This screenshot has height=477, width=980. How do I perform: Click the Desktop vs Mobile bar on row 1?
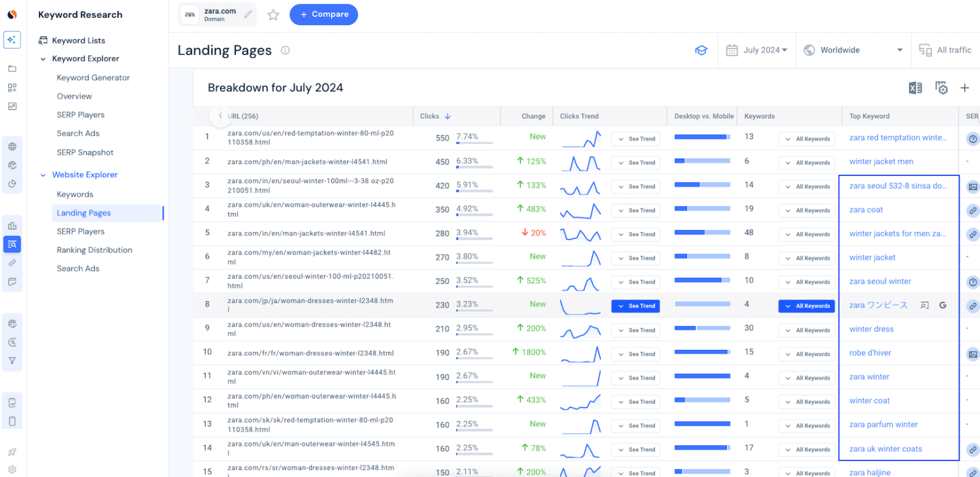(703, 137)
